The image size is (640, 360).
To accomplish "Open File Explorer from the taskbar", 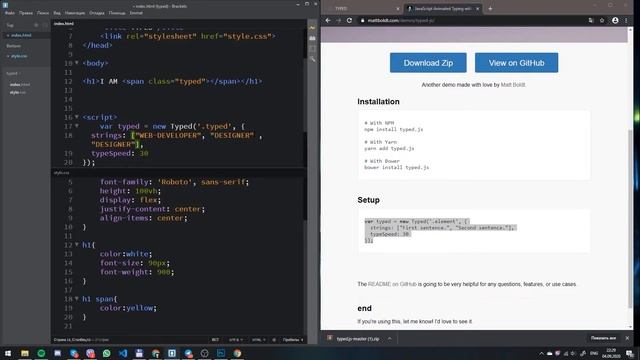I will (25, 353).
